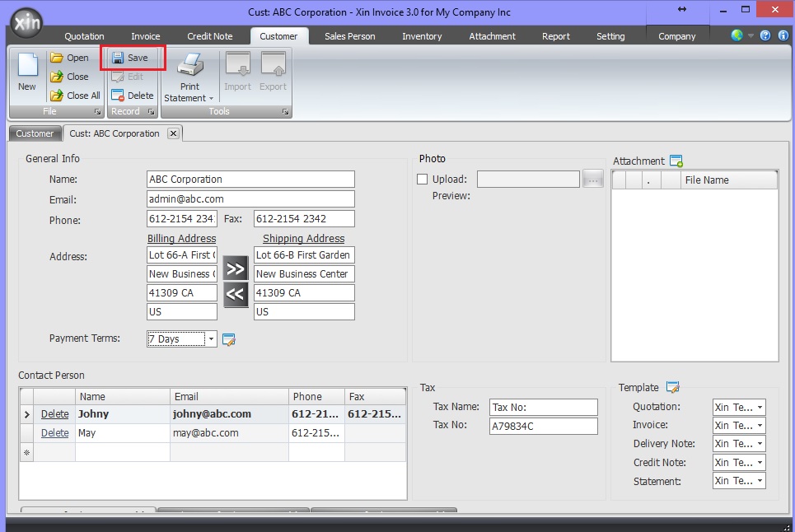Expand the Print Statement dropdown arrow
Image resolution: width=795 pixels, height=532 pixels.
click(x=212, y=98)
